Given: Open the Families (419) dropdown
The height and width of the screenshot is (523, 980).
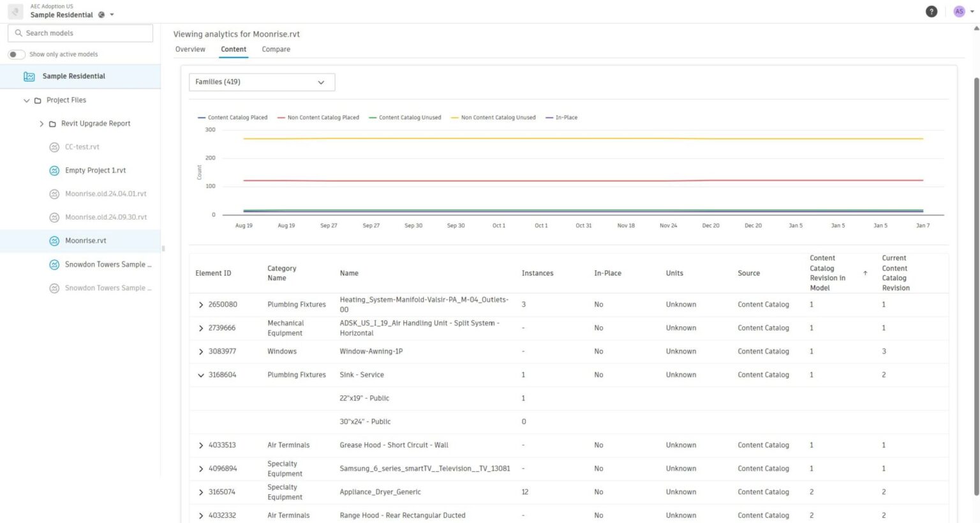Looking at the screenshot, I should point(262,82).
